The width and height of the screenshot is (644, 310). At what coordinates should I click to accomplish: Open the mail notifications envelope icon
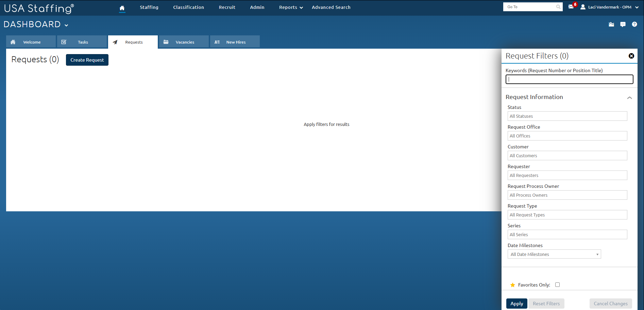pos(571,7)
